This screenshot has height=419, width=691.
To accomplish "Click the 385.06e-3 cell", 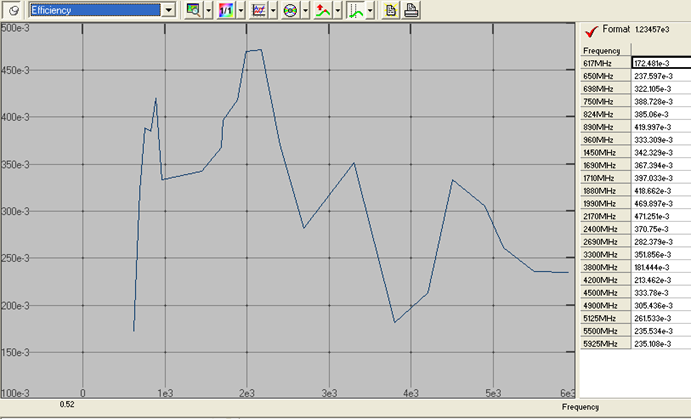I will point(661,114).
